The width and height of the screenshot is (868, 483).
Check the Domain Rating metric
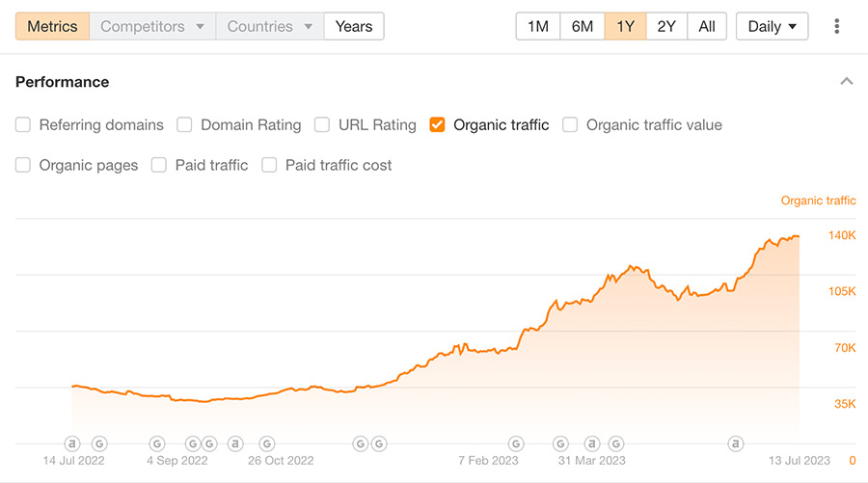pyautogui.click(x=184, y=124)
